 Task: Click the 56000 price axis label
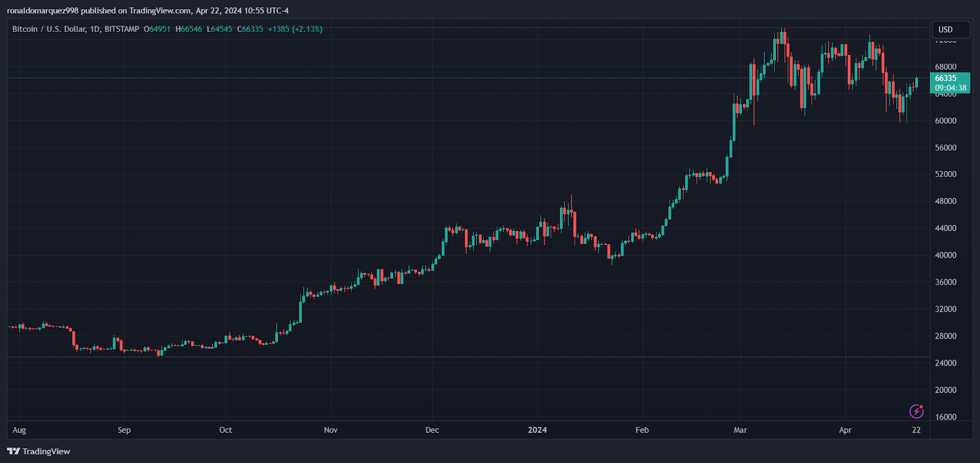946,148
